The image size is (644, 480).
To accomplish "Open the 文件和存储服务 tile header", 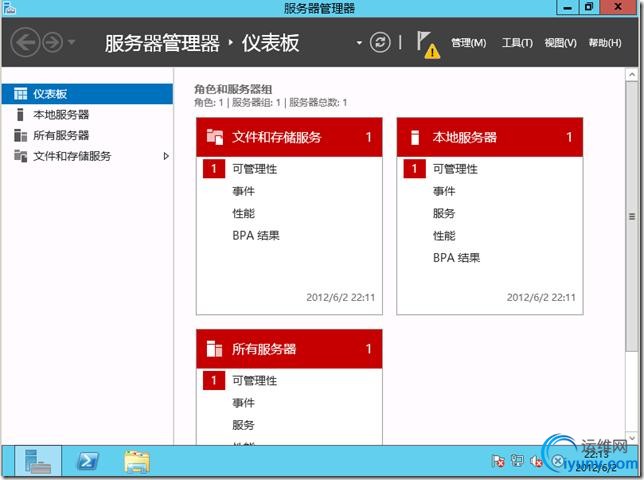I will pos(289,137).
